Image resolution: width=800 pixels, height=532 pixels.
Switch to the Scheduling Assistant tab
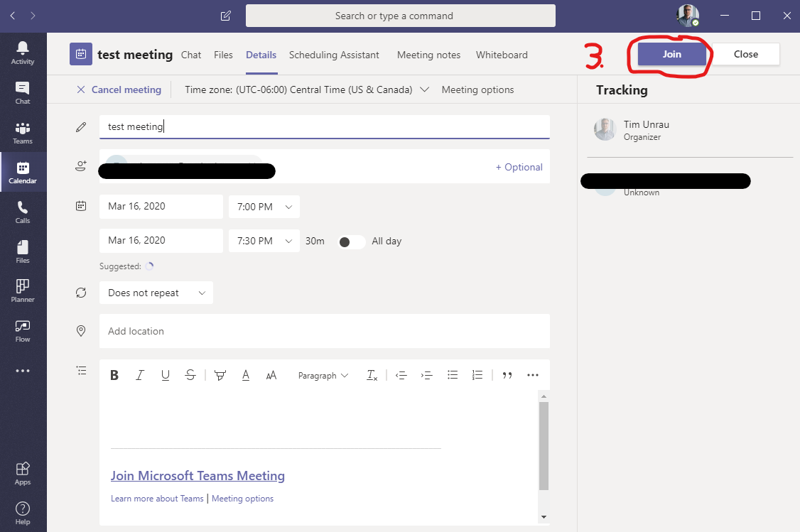334,55
